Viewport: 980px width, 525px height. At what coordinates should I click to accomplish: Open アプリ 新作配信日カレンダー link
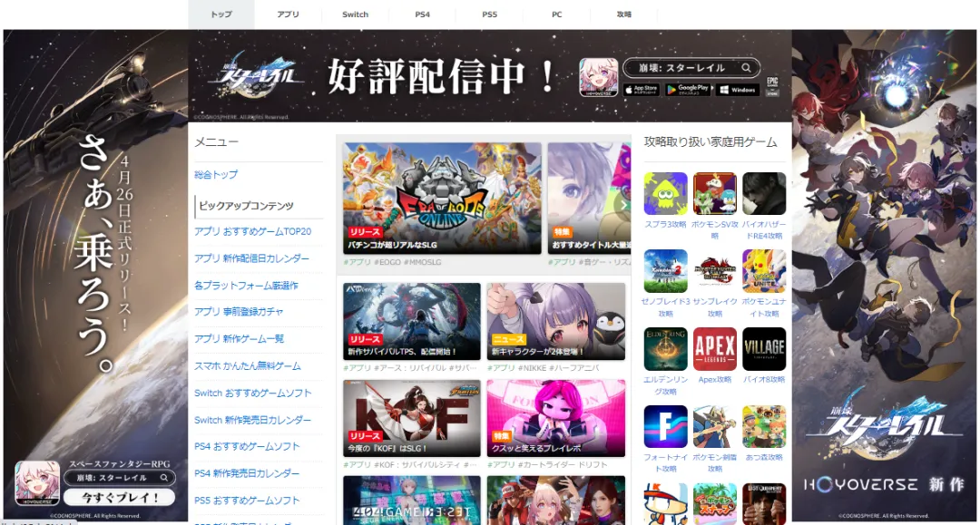(252, 258)
